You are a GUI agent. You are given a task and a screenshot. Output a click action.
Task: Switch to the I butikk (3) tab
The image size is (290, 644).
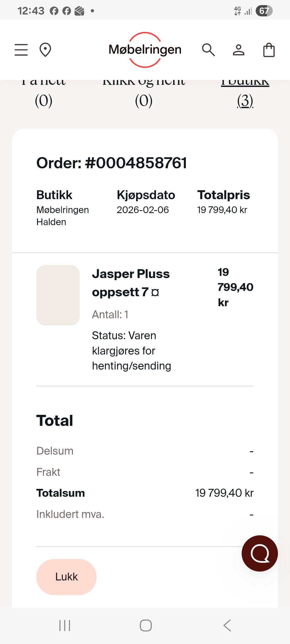pos(245,94)
